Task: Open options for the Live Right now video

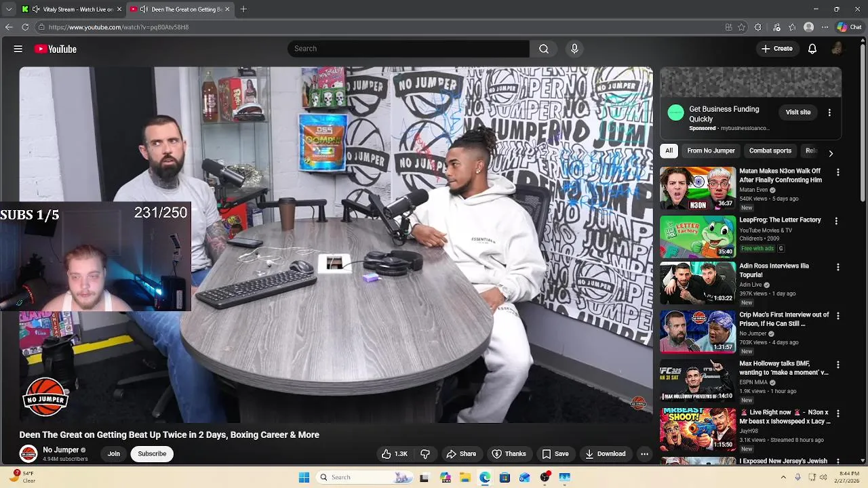Action: pos(837,413)
